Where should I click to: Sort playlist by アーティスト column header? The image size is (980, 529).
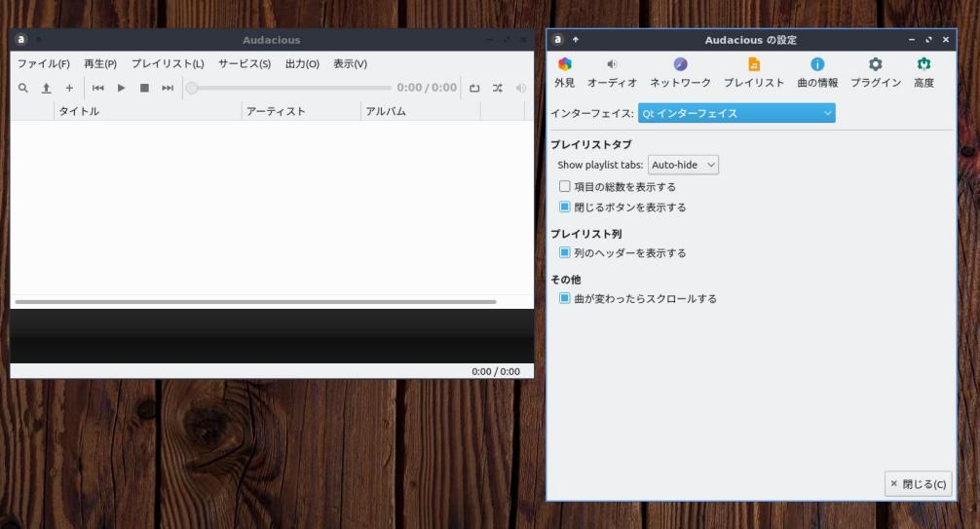301,111
